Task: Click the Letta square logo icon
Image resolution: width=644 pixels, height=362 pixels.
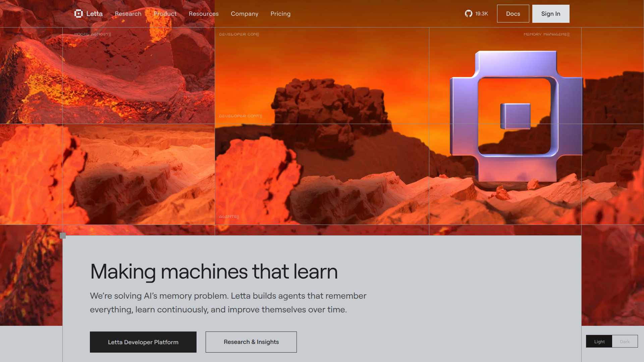Action: tap(78, 14)
